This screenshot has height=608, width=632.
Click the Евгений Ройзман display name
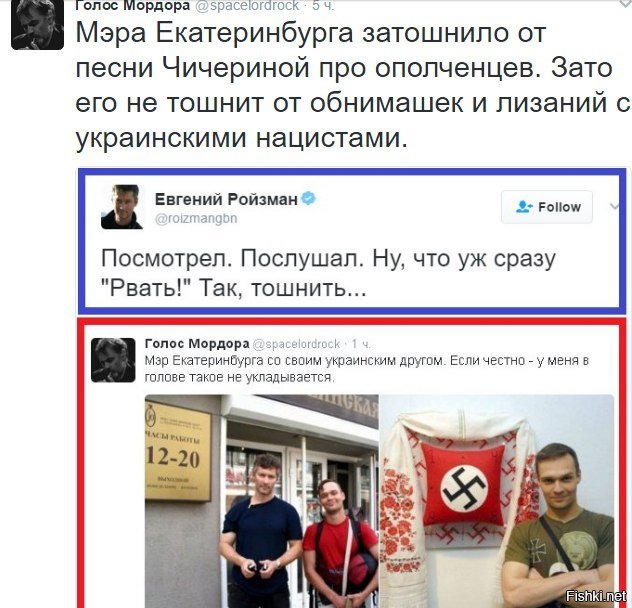click(226, 199)
